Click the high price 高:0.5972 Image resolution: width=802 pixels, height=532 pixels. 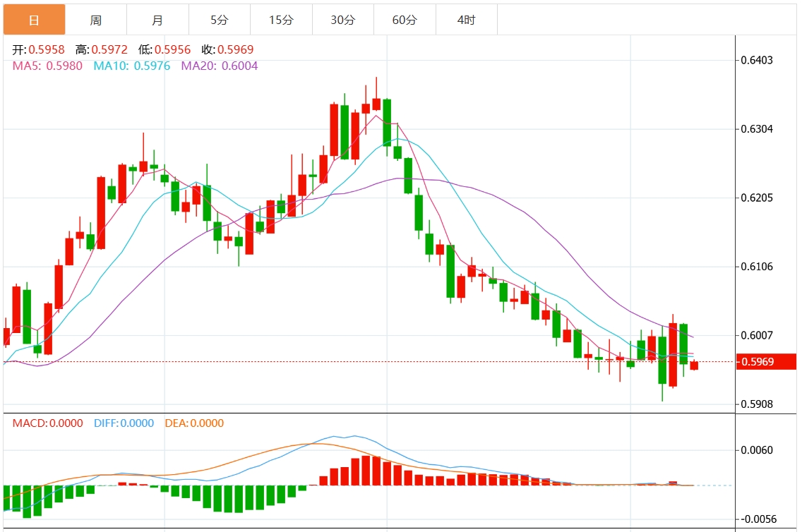tap(101, 49)
